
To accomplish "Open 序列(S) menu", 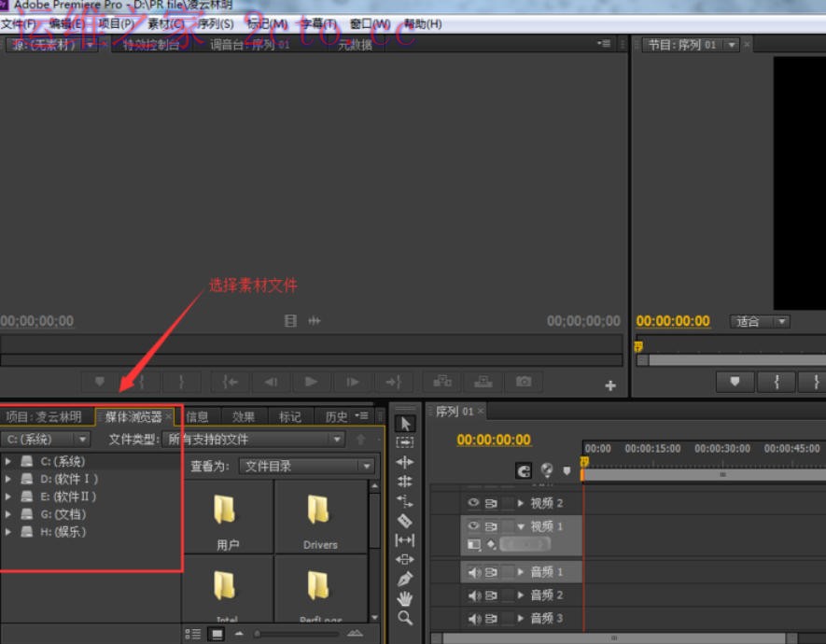I will pyautogui.click(x=216, y=24).
